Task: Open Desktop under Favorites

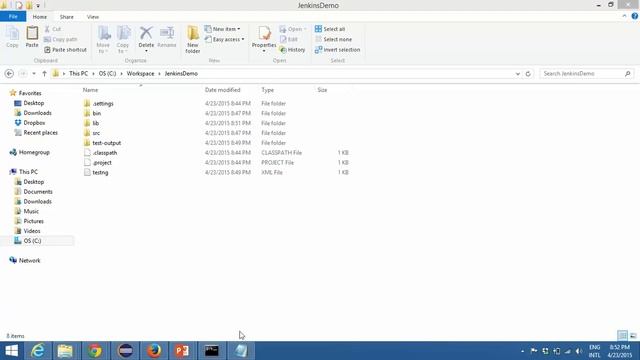Action: pos(33,103)
